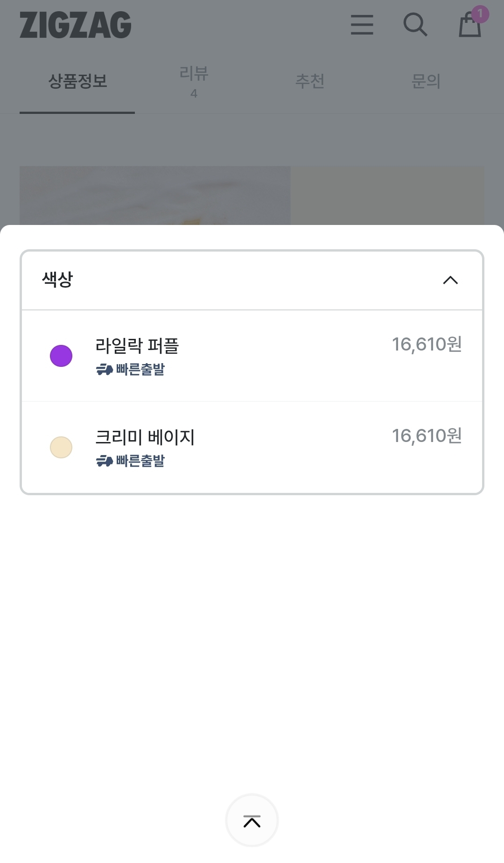Go to the 문의 tab
Image resolution: width=504 pixels, height=863 pixels.
pyautogui.click(x=426, y=81)
